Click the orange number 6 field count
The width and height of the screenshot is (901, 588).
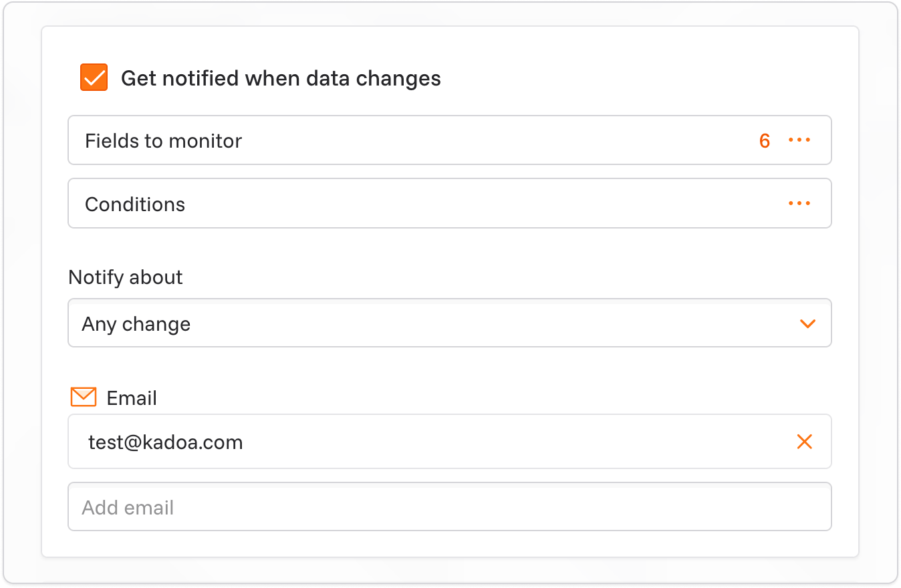coord(765,141)
